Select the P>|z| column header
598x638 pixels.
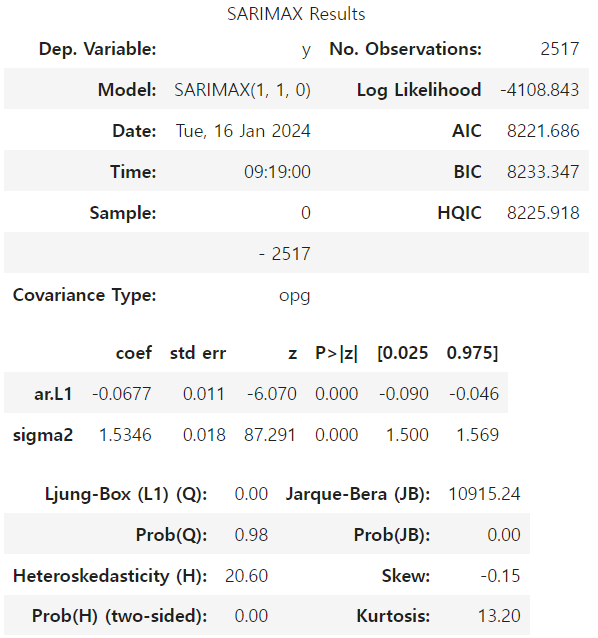point(336,353)
